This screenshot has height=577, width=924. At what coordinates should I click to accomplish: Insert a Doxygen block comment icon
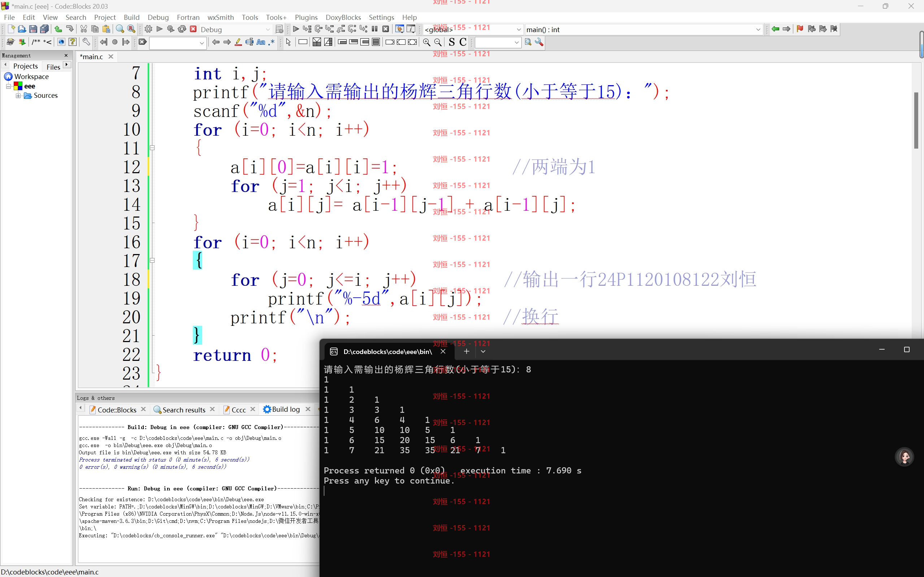point(36,42)
